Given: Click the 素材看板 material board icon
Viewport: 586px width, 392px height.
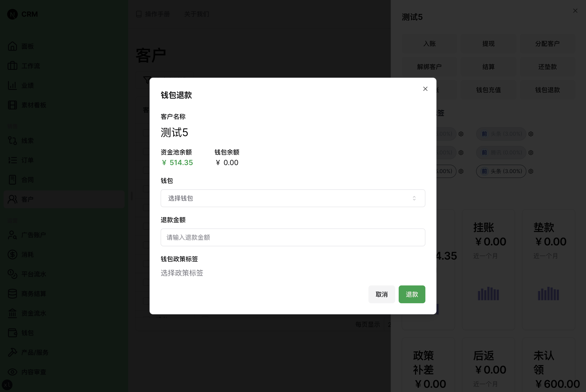Looking at the screenshot, I should pyautogui.click(x=12, y=105).
